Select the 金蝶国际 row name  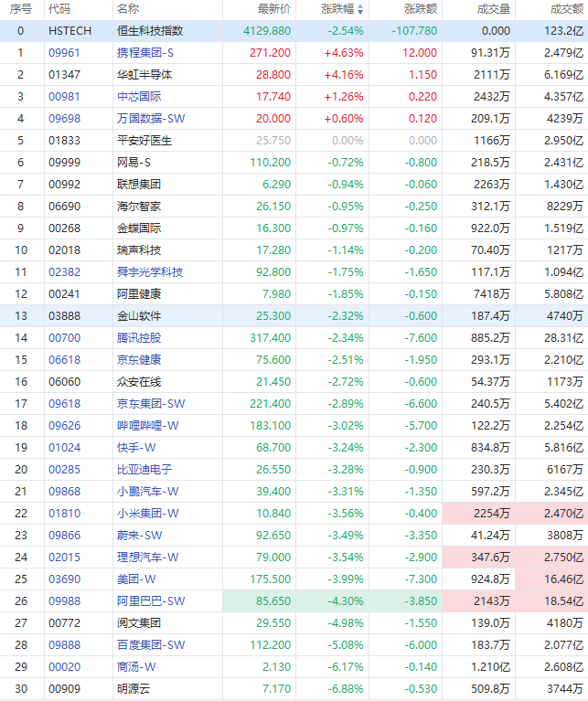point(139,228)
